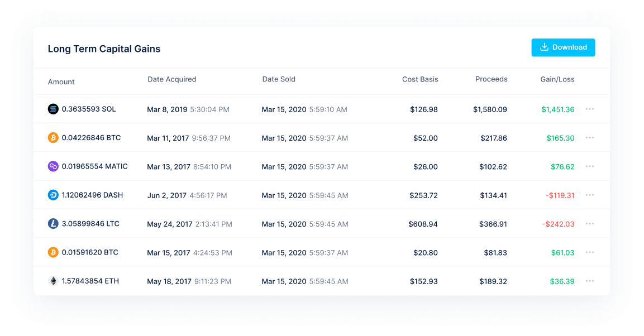644x336 pixels.
Task: Click the Long Term Capital Gains title
Action: click(104, 49)
